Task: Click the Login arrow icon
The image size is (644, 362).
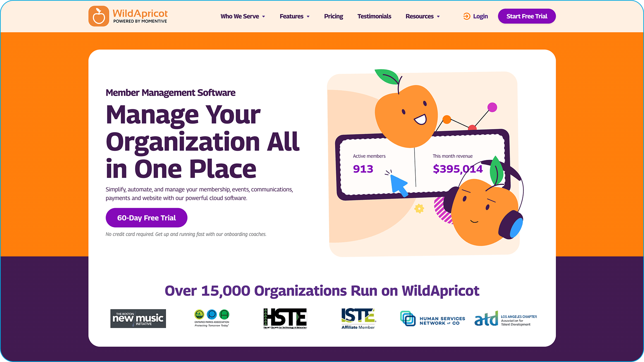Action: click(467, 16)
